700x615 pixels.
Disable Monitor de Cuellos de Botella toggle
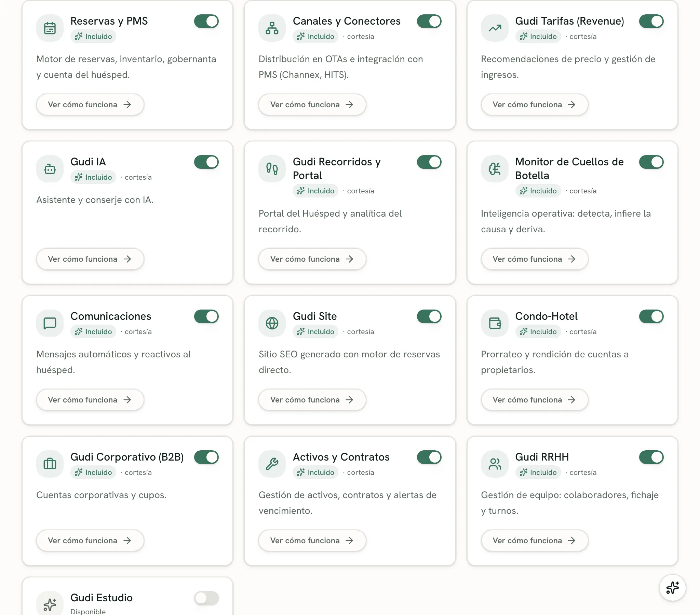point(651,162)
